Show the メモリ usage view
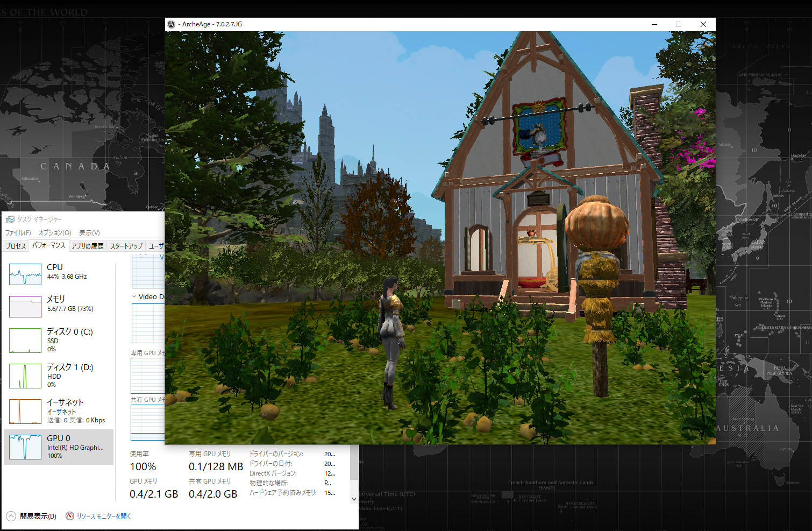The image size is (812, 531). 59,306
